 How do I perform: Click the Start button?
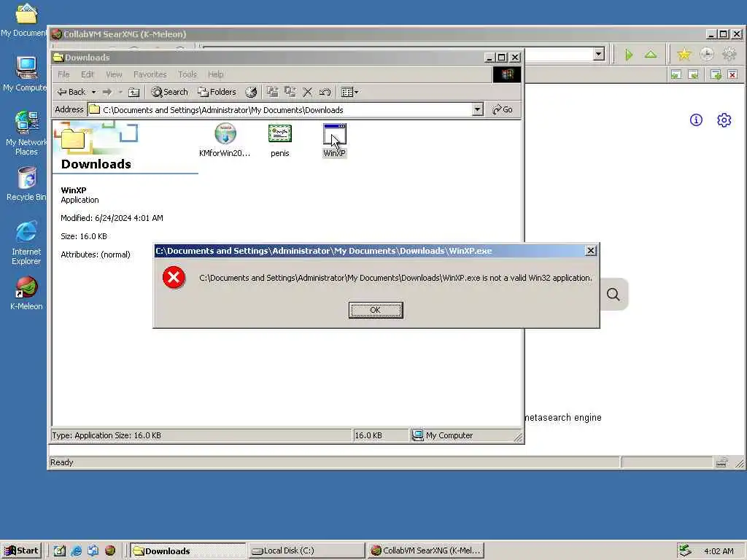tap(21, 551)
